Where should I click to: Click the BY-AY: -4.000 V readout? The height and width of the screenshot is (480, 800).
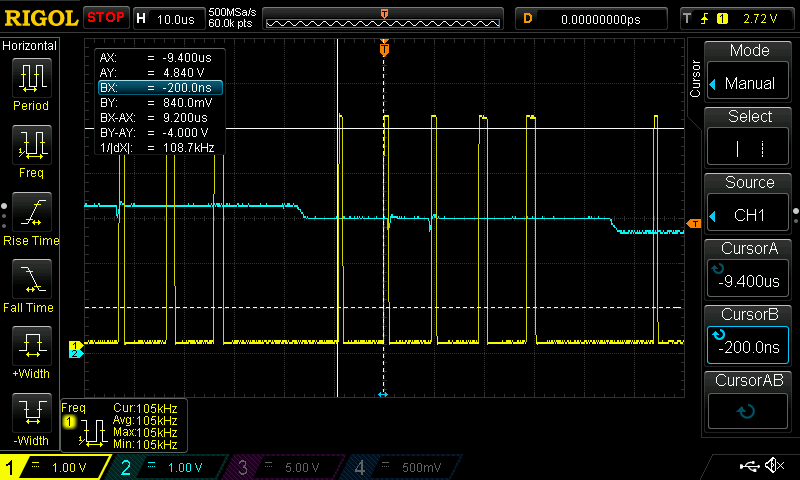[x=154, y=133]
